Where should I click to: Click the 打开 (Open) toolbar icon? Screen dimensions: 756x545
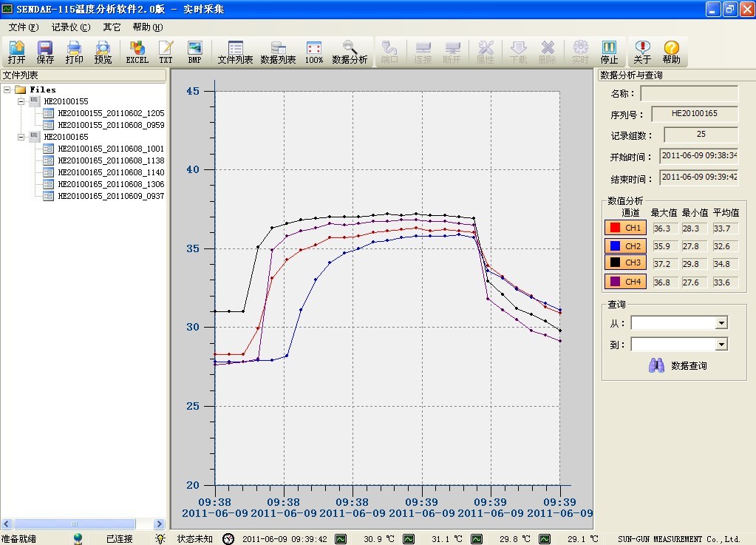[16, 52]
